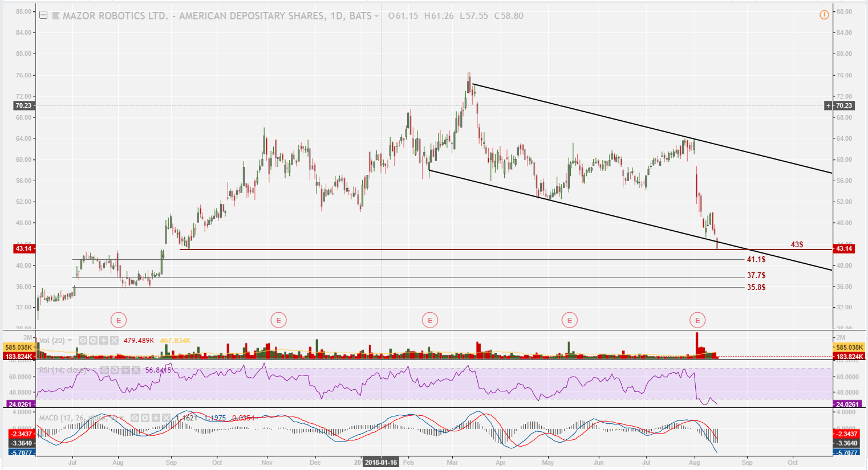This screenshot has height=470, width=868.
Task: Click the plus icon in RSI legend
Action: click(125, 370)
